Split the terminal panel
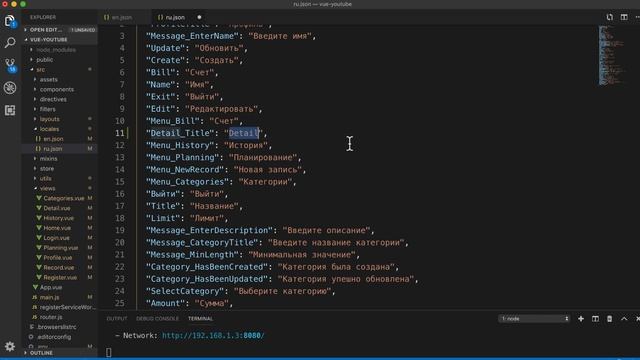This screenshot has height=360, width=640. [x=595, y=319]
